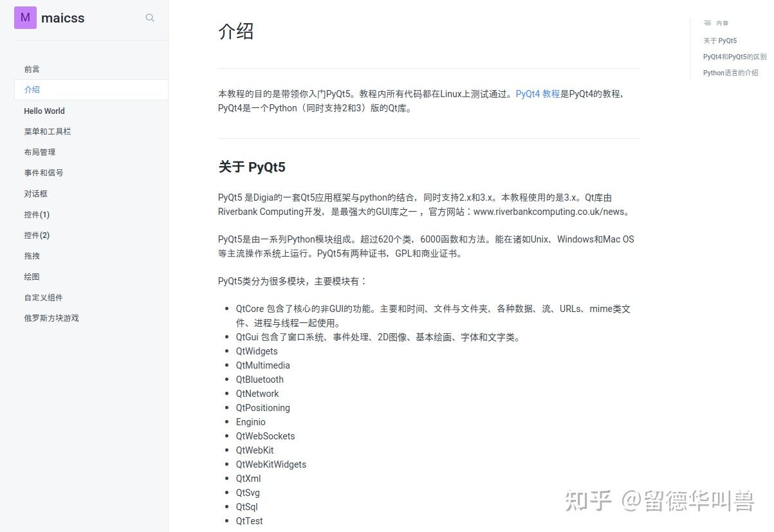Select 介绍 in the sidebar navigation
The image size is (774, 532).
pos(32,89)
